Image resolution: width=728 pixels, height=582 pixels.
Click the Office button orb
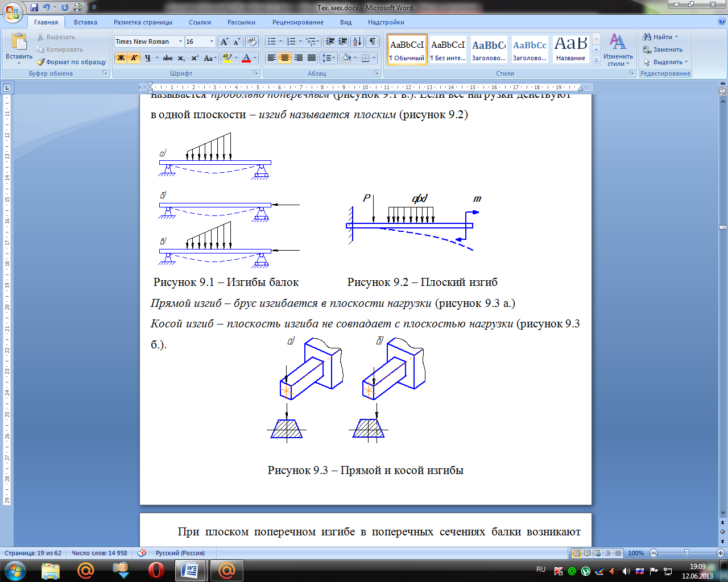point(13,11)
